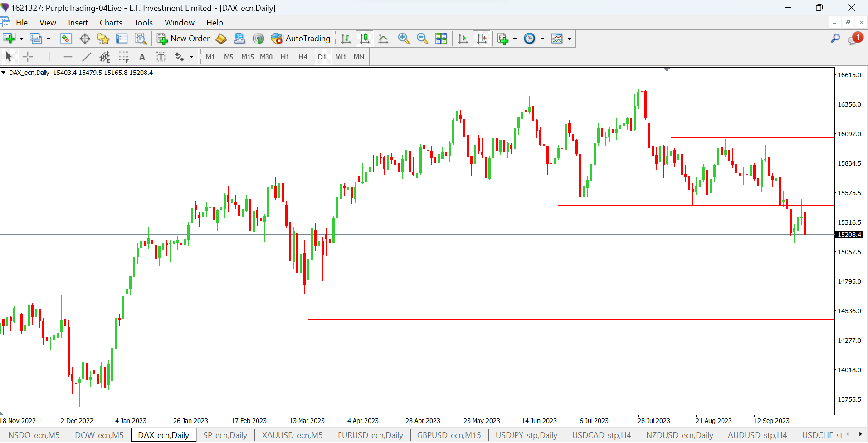Open the Tools menu

(x=143, y=23)
